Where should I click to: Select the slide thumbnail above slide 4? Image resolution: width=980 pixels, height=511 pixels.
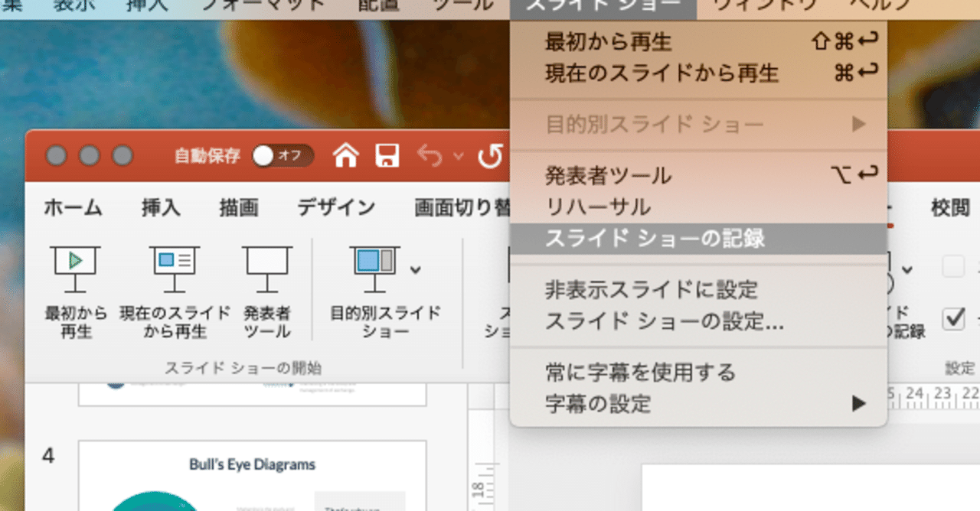pos(253,394)
